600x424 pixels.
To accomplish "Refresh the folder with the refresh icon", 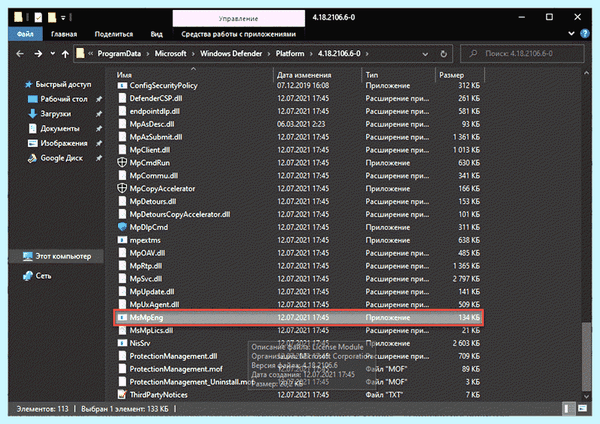I will 443,54.
